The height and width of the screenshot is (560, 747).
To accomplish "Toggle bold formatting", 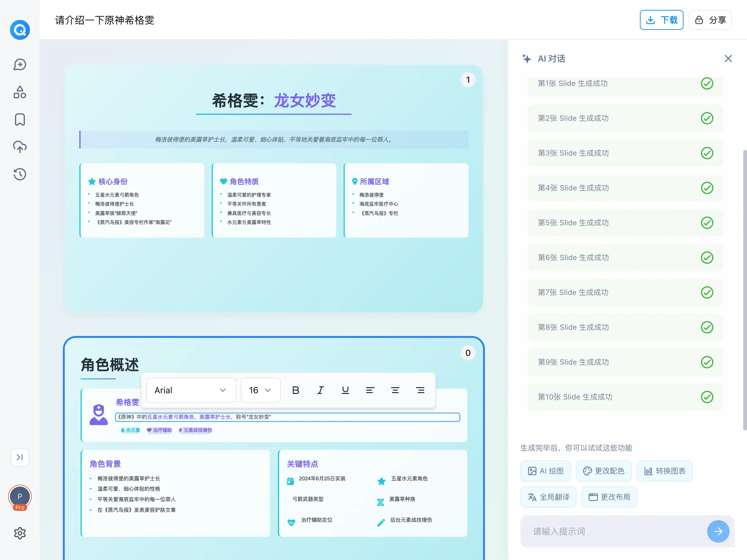I will point(295,390).
